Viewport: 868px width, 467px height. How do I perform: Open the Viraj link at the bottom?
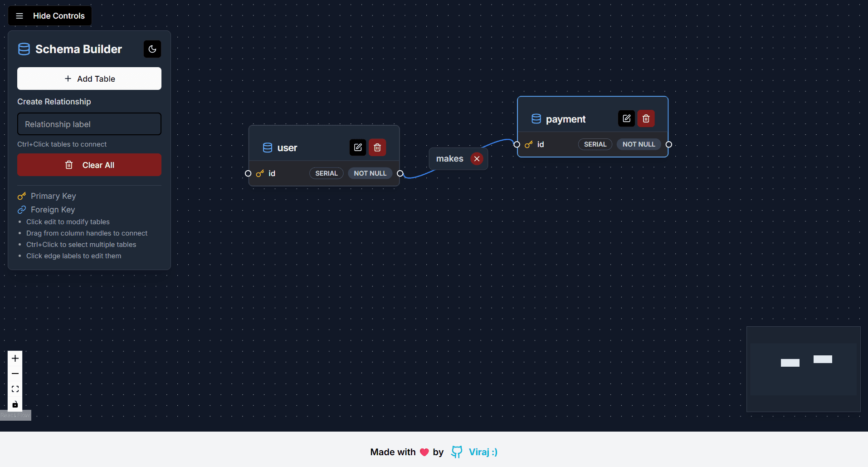(x=483, y=452)
